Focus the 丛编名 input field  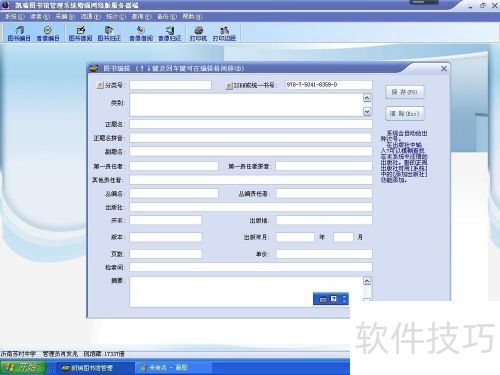click(x=174, y=193)
